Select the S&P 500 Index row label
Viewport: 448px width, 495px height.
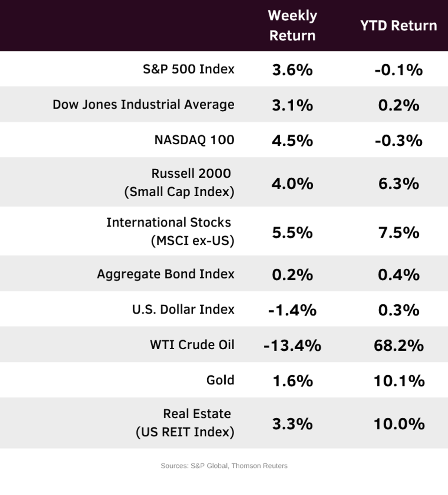coord(188,69)
